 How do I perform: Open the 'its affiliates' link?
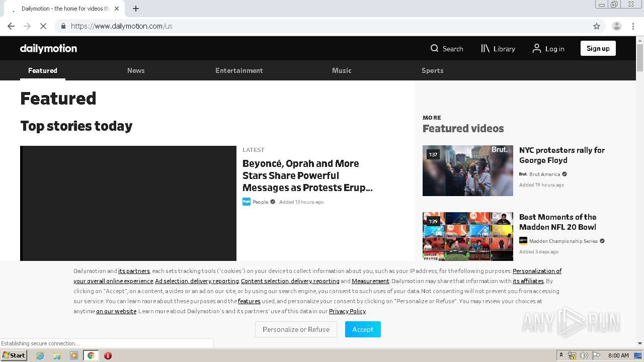pyautogui.click(x=528, y=281)
